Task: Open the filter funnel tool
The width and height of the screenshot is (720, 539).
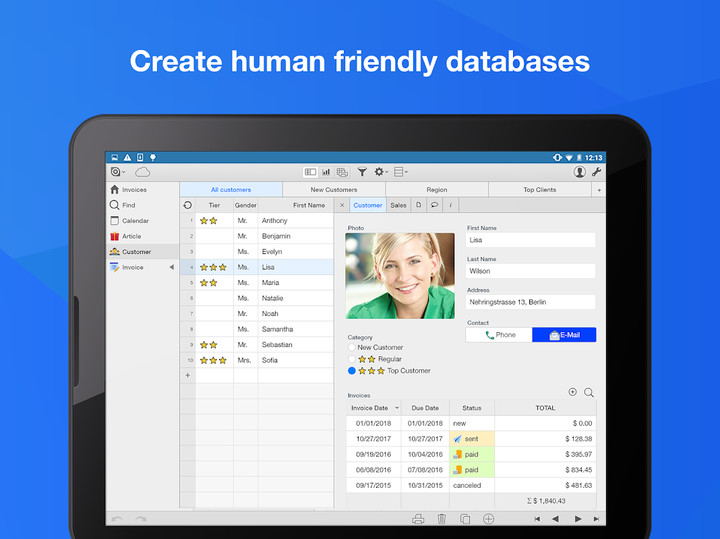Action: 362,172
